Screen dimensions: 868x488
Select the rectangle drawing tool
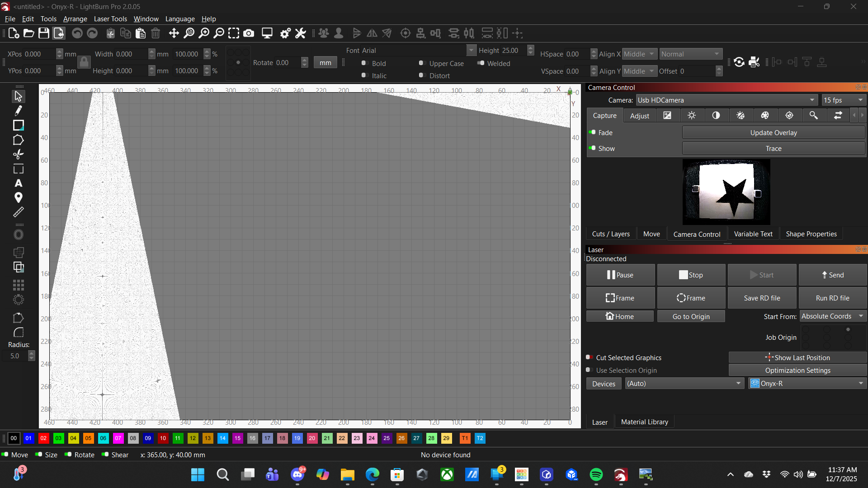18,125
